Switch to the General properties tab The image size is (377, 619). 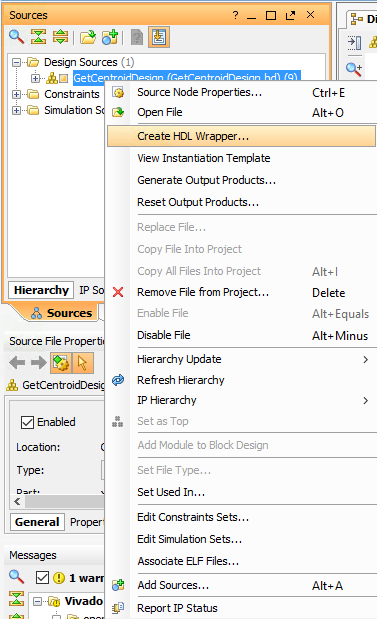[x=37, y=522]
